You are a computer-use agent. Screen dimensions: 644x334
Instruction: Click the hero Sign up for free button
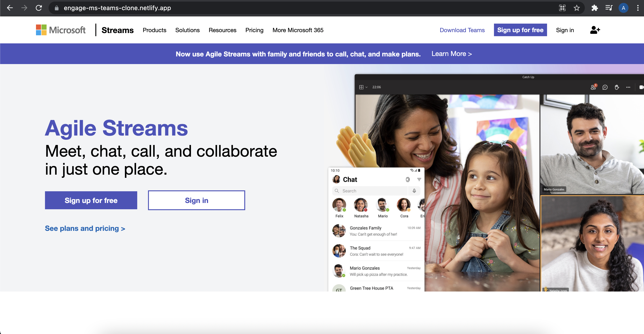tap(91, 200)
